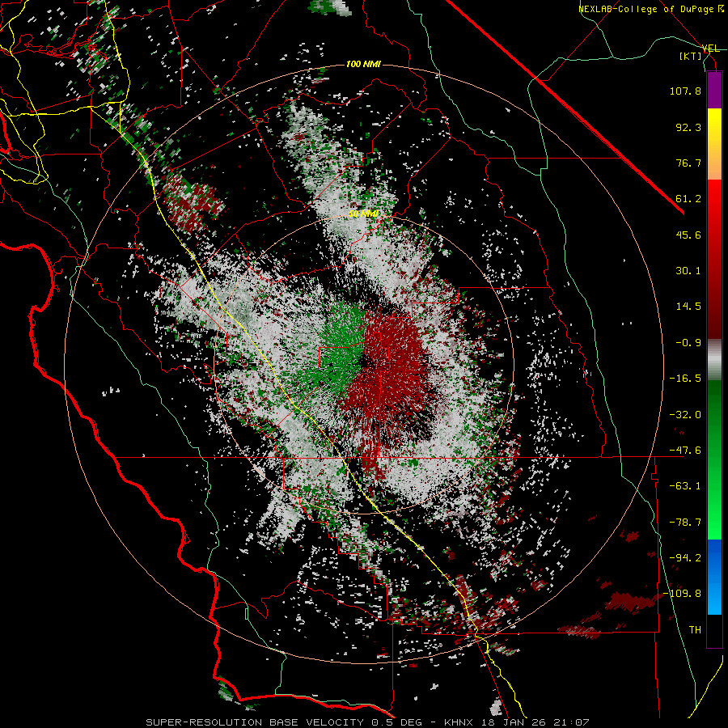This screenshot has width=728, height=728.
Task: Click the -94.2 legend value
Action: tap(685, 558)
